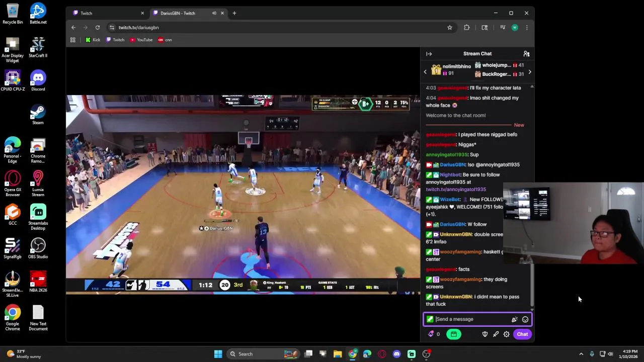
Task: Send message with the Chat button
Action: [522, 334]
